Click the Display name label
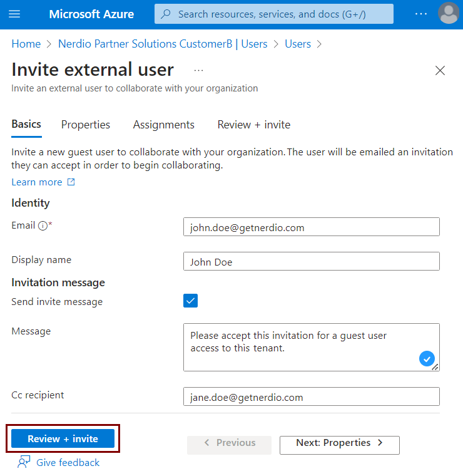The width and height of the screenshot is (463, 476). (x=41, y=260)
